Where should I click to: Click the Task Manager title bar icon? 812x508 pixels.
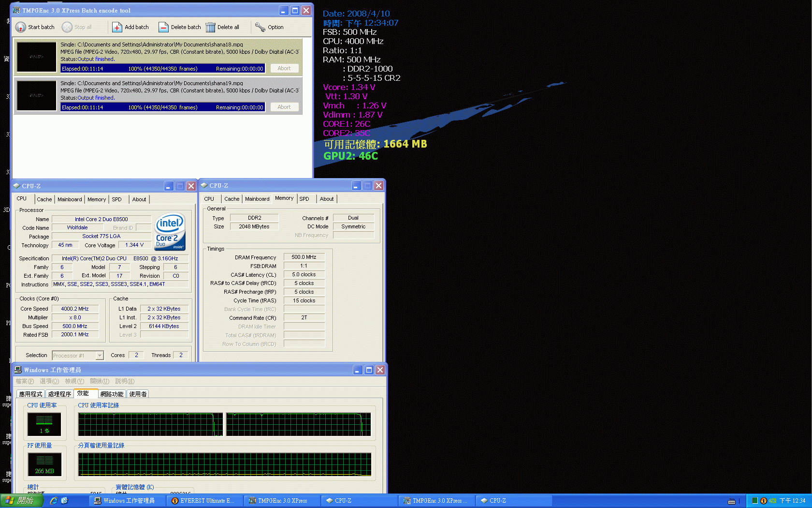coord(18,370)
